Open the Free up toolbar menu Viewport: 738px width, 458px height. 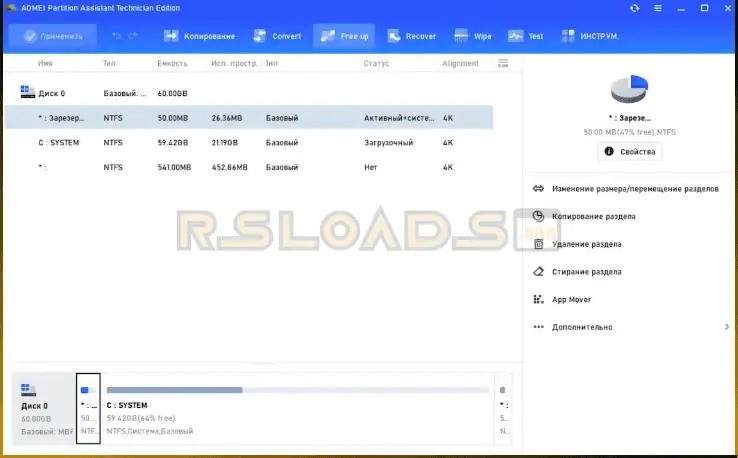pyautogui.click(x=344, y=36)
